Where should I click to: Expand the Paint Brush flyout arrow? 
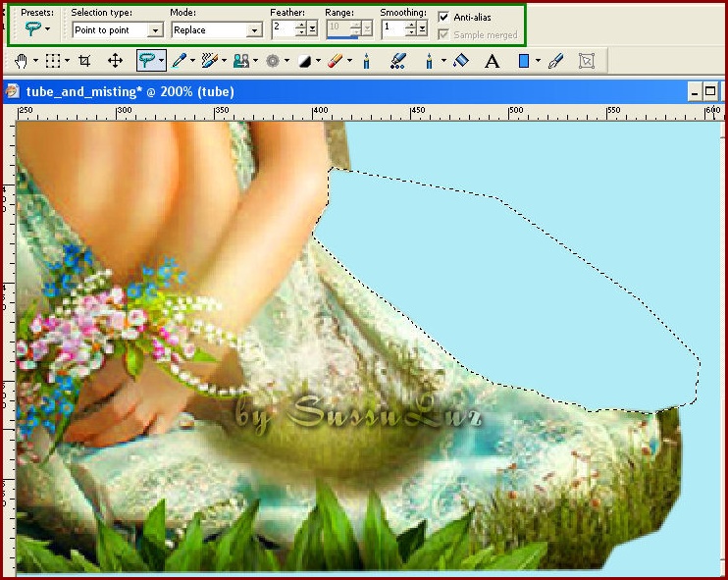(225, 61)
